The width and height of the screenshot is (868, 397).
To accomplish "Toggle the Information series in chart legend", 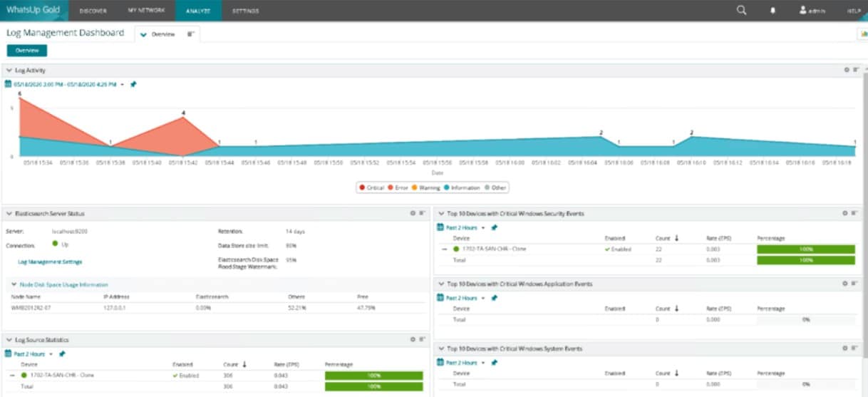I will [x=462, y=187].
